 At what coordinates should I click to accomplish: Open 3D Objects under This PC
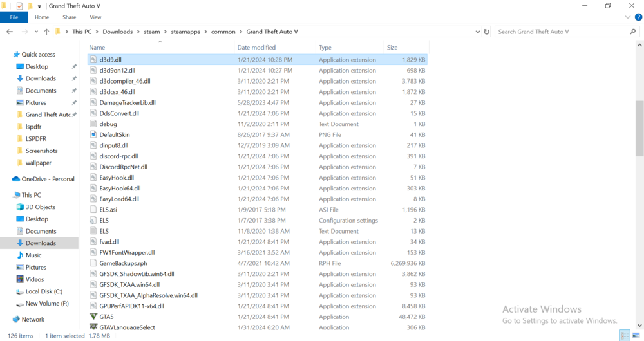pos(40,207)
